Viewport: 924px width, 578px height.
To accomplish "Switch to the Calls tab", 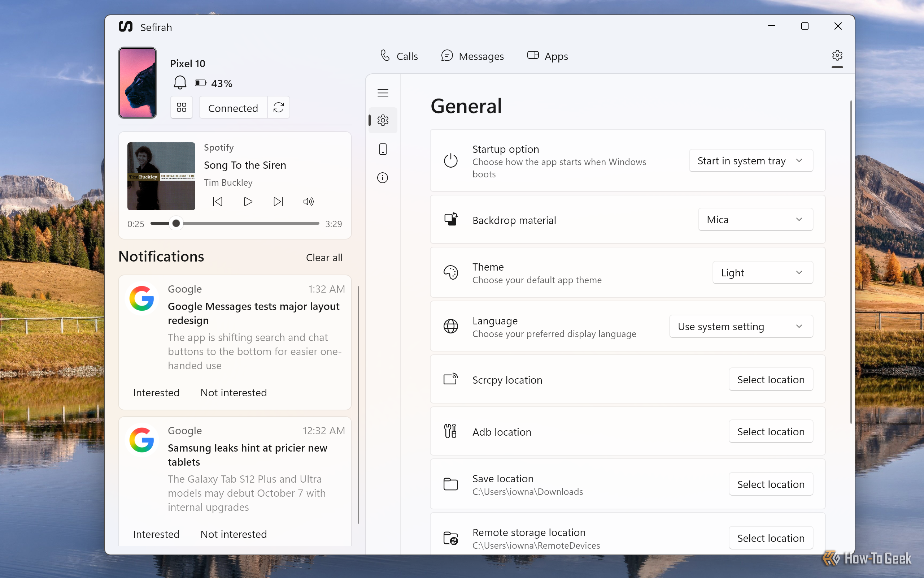I will point(399,56).
